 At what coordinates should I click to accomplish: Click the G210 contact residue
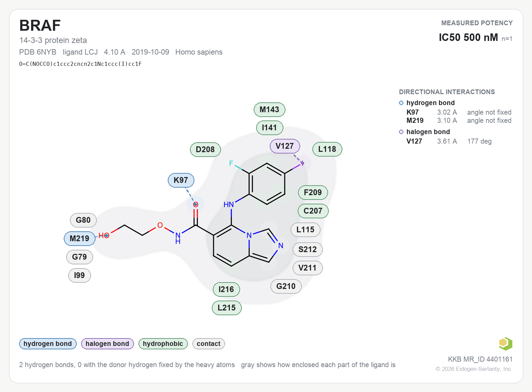tap(286, 286)
